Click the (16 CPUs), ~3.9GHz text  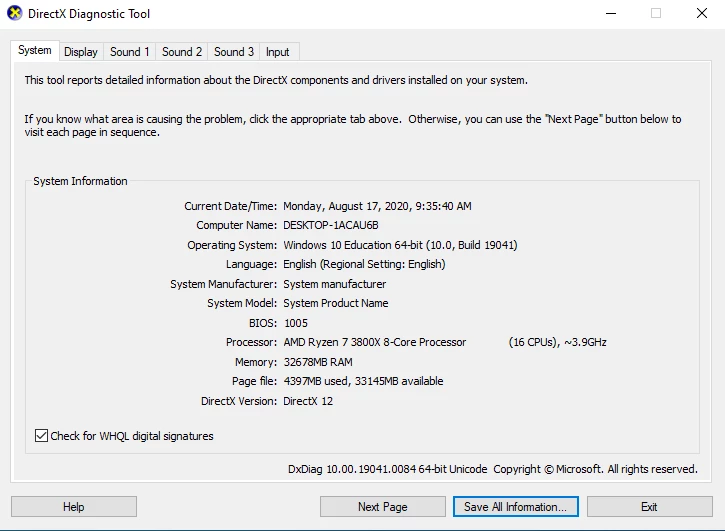[558, 342]
